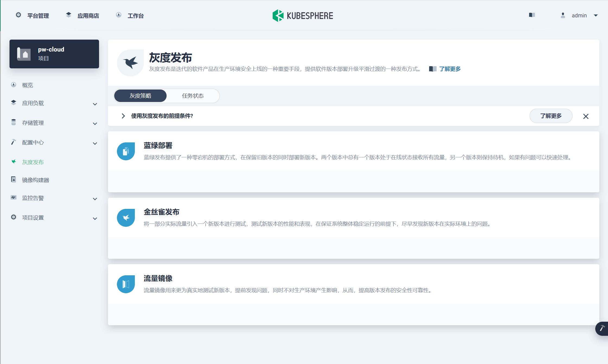The image size is (608, 364).
Task: Click the pw-cloud project icon
Action: [24, 54]
